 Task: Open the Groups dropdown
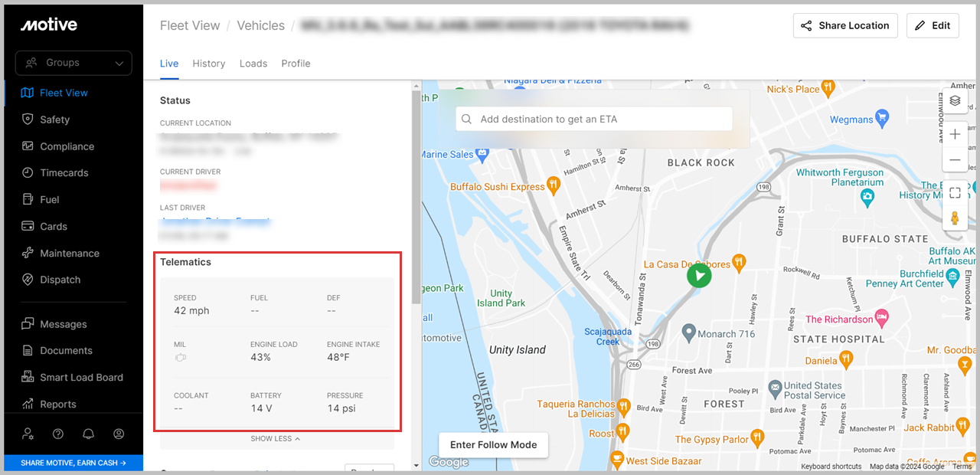(73, 62)
